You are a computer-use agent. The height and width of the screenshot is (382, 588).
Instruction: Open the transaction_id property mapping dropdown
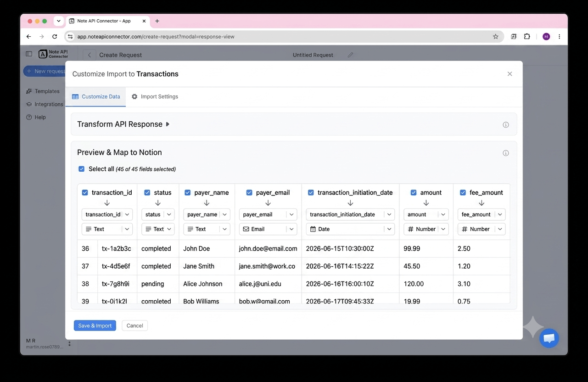click(107, 214)
